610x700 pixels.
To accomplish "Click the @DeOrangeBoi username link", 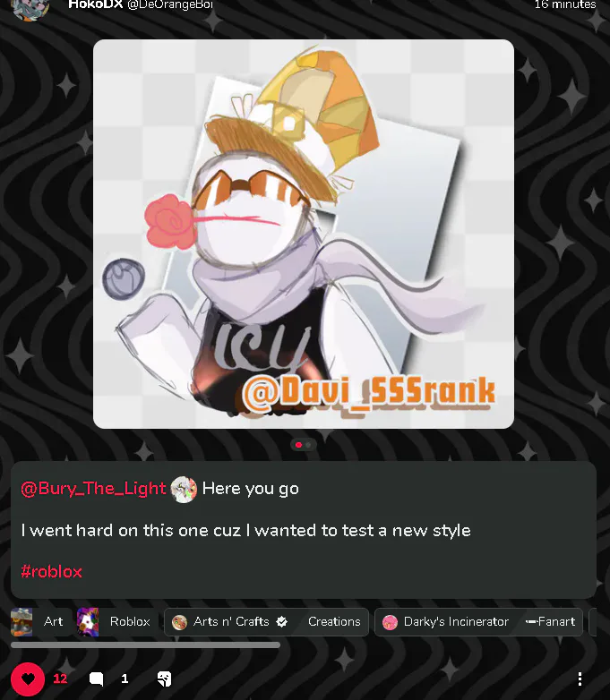I will 170,4.
